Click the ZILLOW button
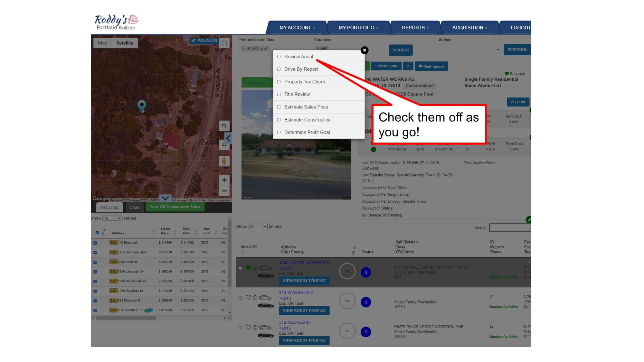This screenshot has height=362, width=644. pos(518,102)
